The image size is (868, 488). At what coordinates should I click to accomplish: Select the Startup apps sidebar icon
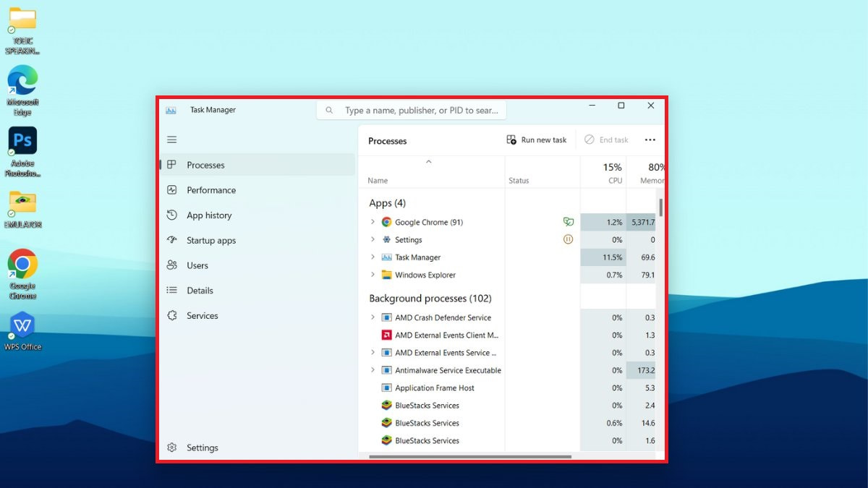tap(172, 240)
